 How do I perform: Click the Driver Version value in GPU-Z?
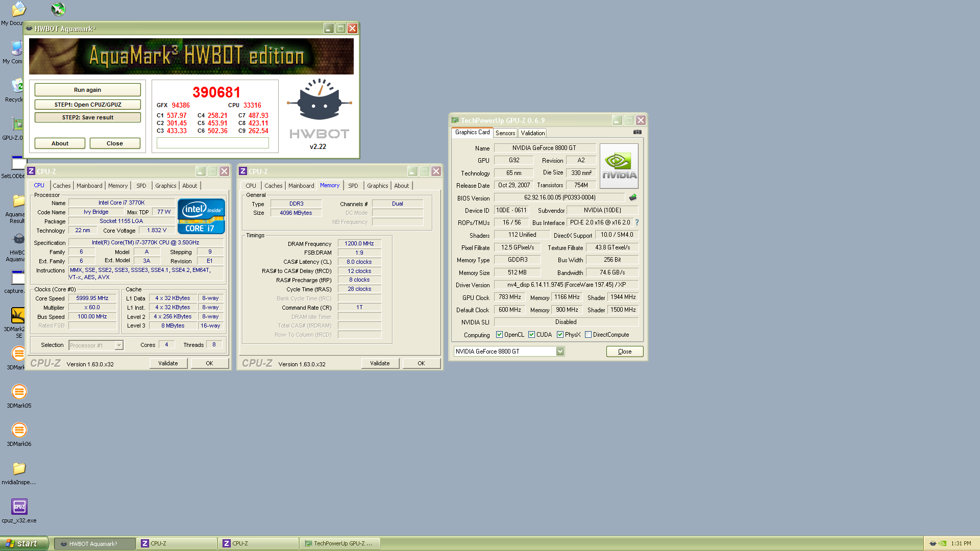tap(567, 285)
